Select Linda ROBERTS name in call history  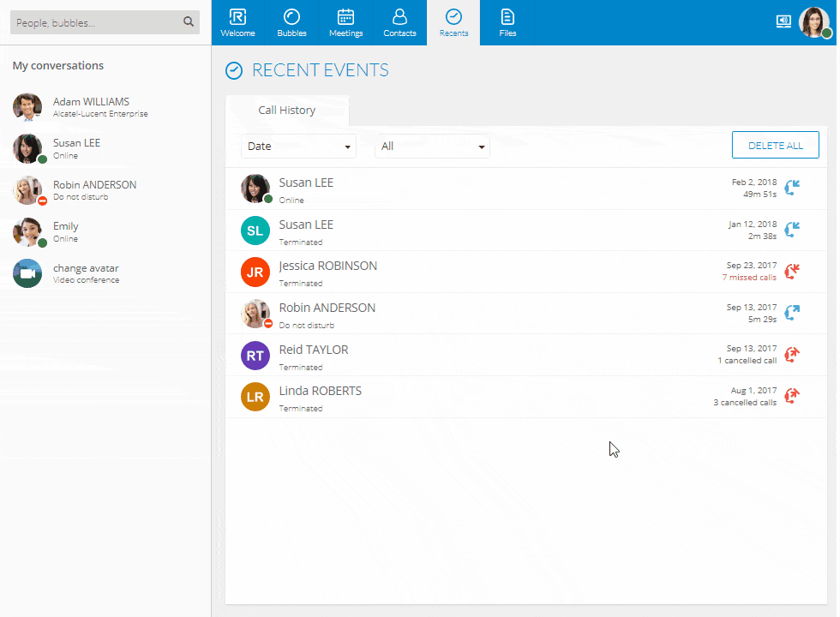(321, 391)
